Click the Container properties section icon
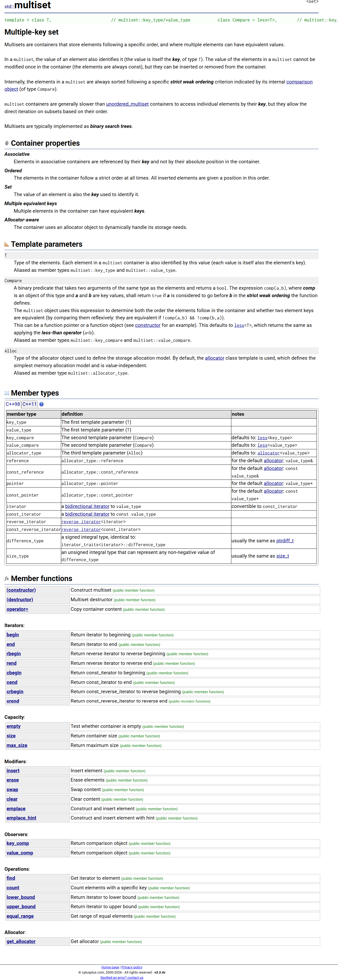The image size is (338, 980). (7, 143)
